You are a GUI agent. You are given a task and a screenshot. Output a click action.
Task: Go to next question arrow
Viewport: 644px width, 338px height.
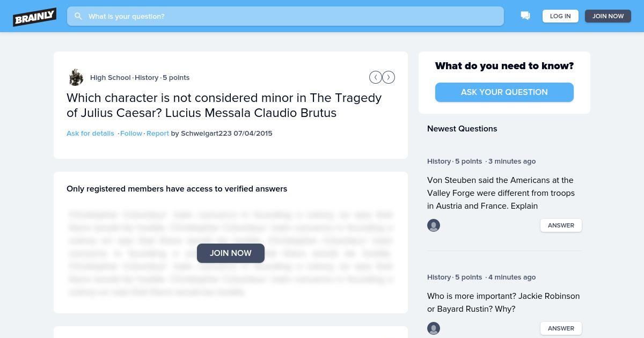389,77
